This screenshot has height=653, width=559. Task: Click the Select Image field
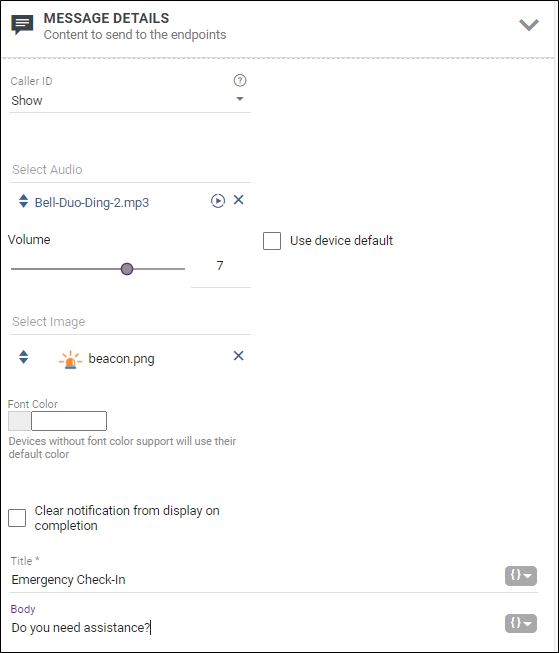[x=130, y=322]
